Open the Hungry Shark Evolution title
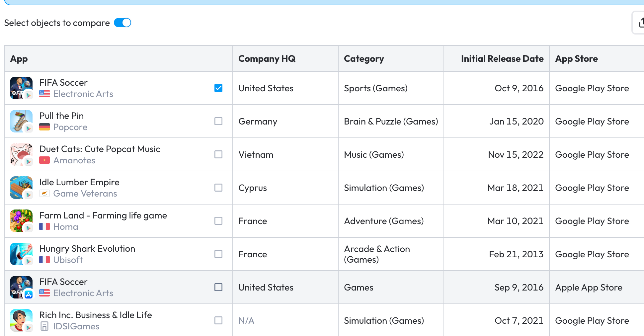This screenshot has width=644, height=336. [87, 248]
